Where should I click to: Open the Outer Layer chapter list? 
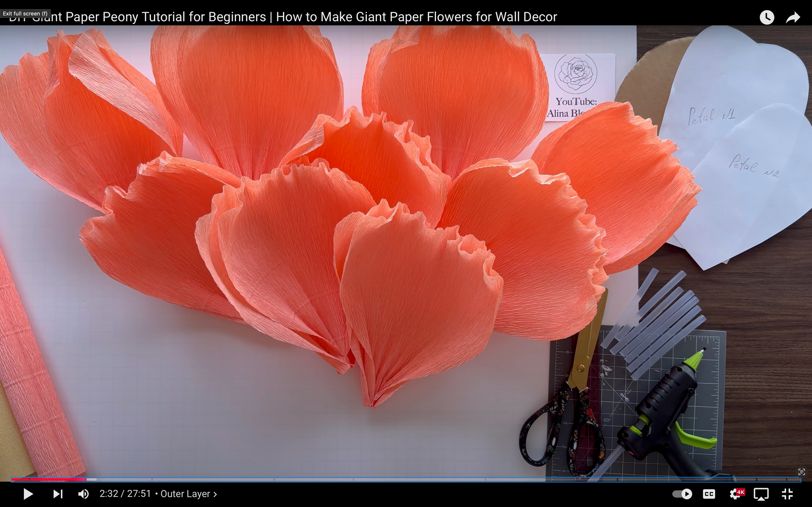(186, 494)
